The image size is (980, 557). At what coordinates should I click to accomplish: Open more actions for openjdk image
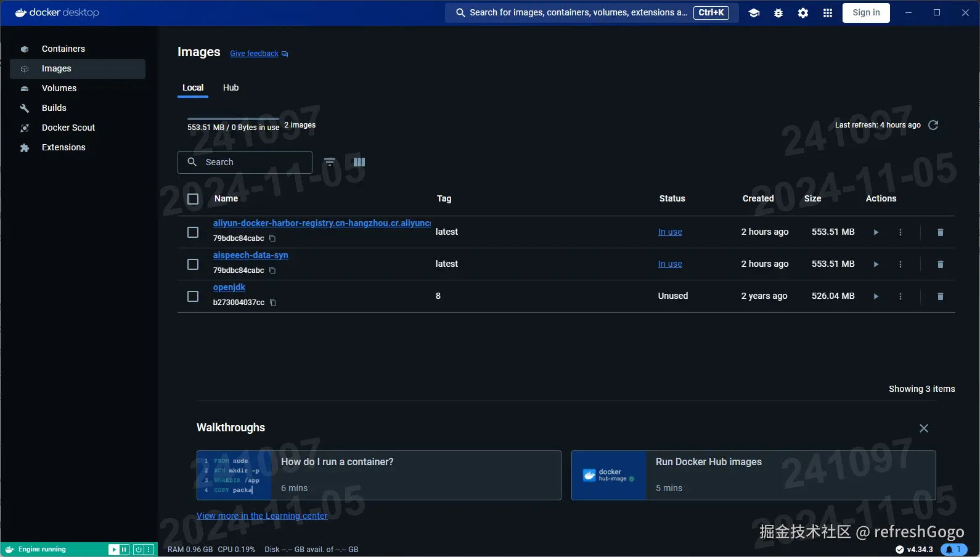tap(900, 296)
